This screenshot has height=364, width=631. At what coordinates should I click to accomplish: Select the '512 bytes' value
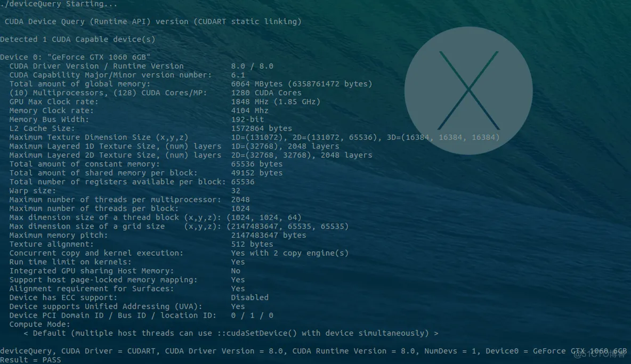click(252, 244)
